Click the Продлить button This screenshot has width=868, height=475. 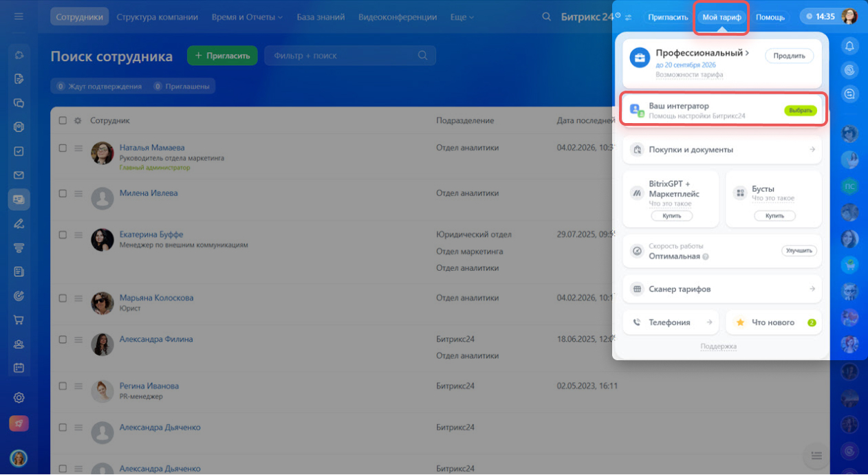pos(789,56)
